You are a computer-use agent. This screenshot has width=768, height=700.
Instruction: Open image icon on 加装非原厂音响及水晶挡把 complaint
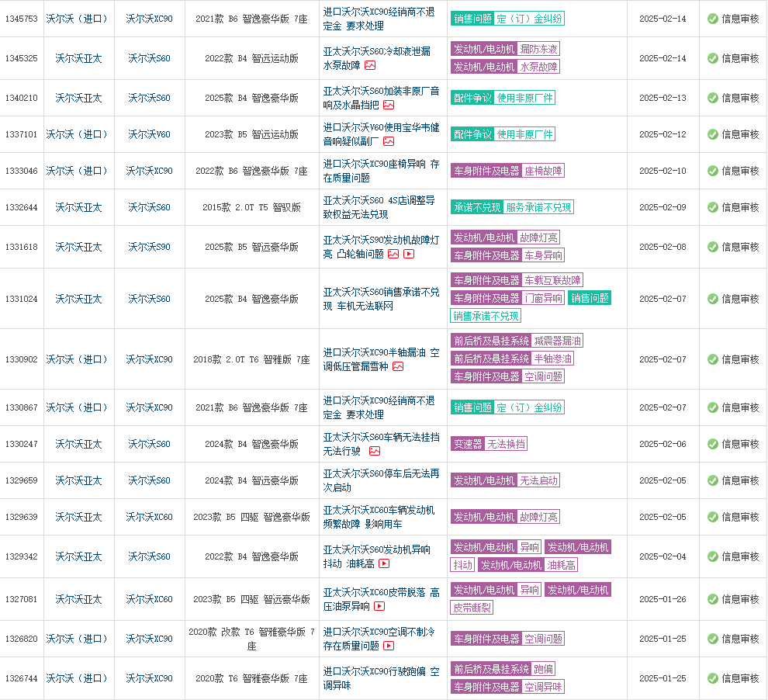[x=389, y=105]
